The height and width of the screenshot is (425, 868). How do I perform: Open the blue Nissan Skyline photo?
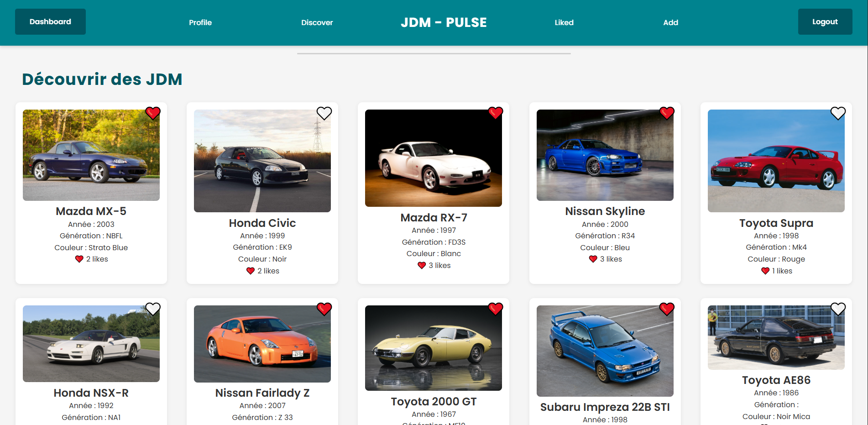[605, 155]
